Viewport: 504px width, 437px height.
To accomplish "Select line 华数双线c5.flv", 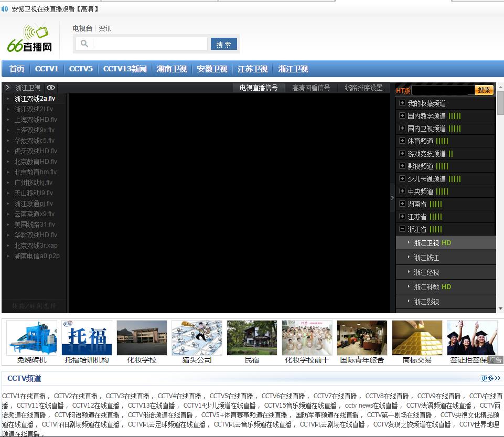I will click(x=35, y=141).
